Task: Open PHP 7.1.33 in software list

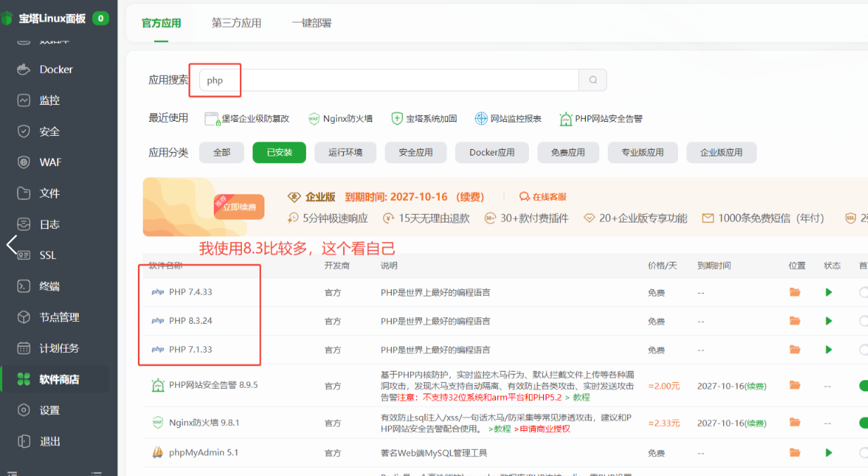Action: (x=191, y=349)
